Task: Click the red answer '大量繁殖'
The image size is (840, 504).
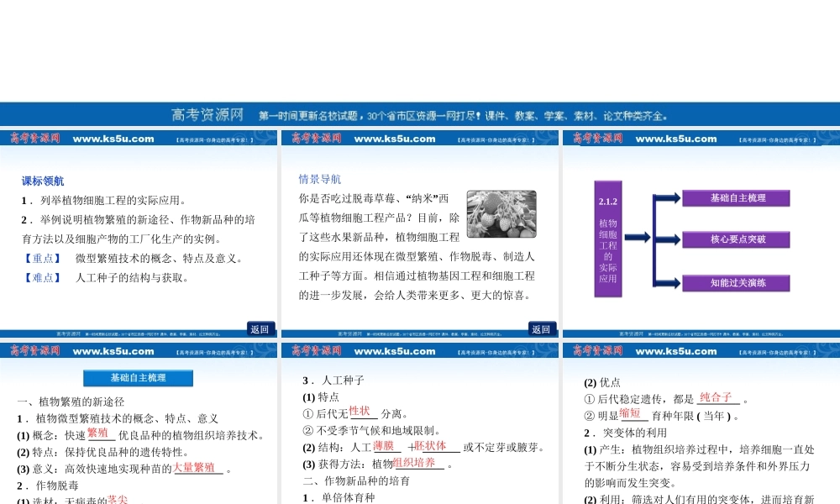Action: [194, 467]
